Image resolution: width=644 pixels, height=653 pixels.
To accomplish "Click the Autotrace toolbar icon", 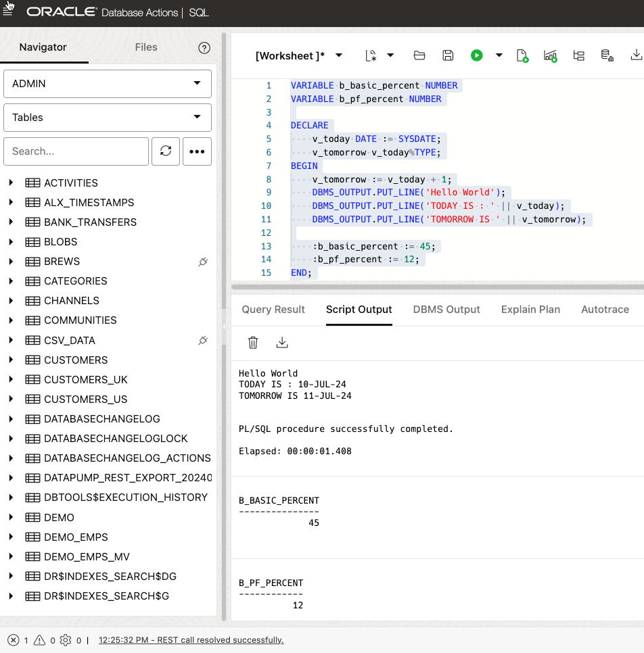I will point(578,55).
